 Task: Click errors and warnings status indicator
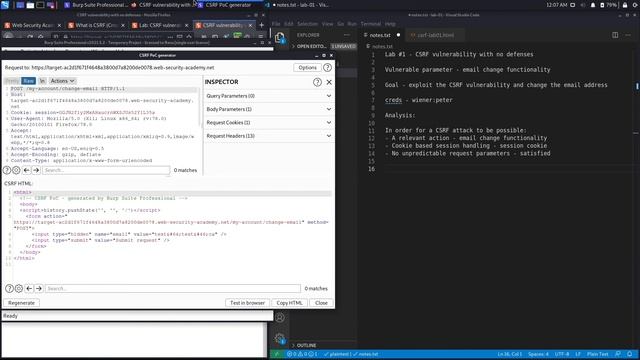[302, 354]
